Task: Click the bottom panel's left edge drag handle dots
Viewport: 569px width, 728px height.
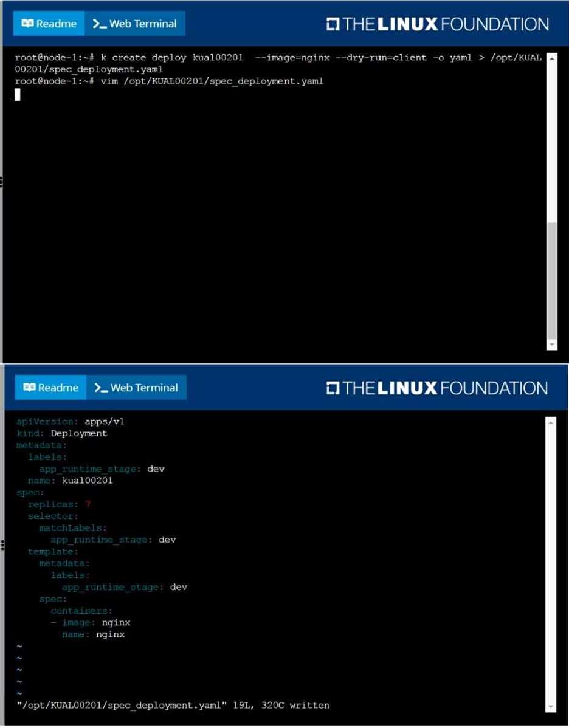Action: [x=2, y=545]
